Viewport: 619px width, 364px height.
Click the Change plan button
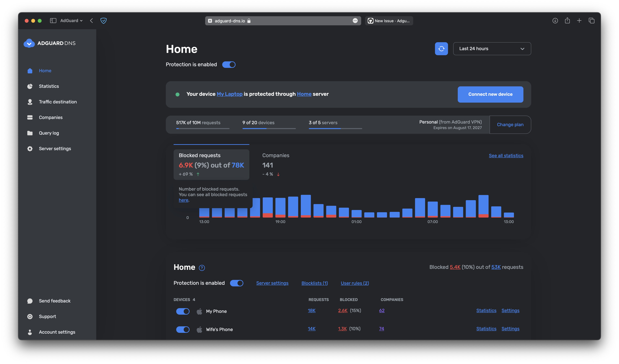(x=510, y=125)
